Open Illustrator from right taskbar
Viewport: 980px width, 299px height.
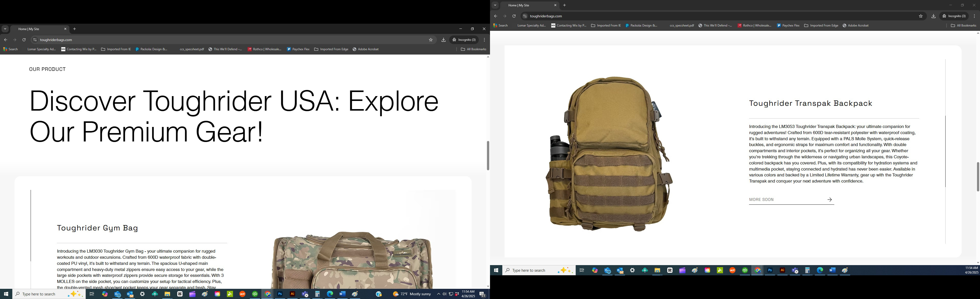point(782,270)
